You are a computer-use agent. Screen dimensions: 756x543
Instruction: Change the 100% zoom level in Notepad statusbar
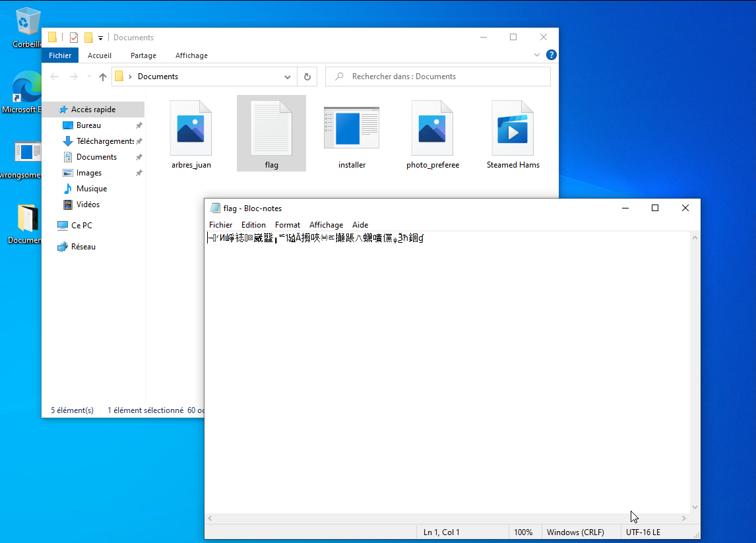(x=524, y=532)
